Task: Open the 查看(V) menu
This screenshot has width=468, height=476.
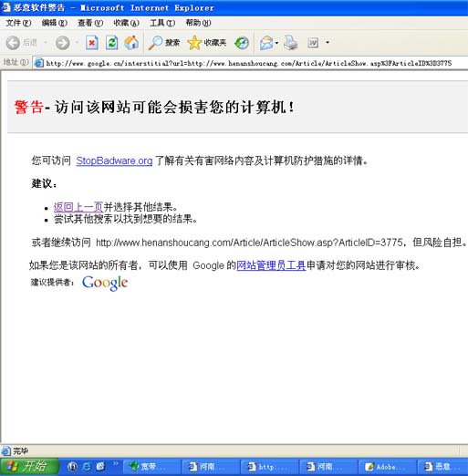Action: 90,23
